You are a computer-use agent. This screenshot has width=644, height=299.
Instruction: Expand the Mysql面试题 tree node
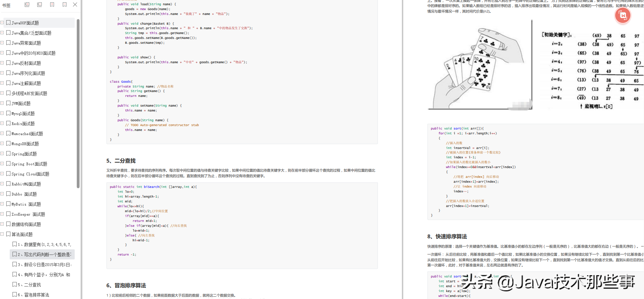point(2,113)
